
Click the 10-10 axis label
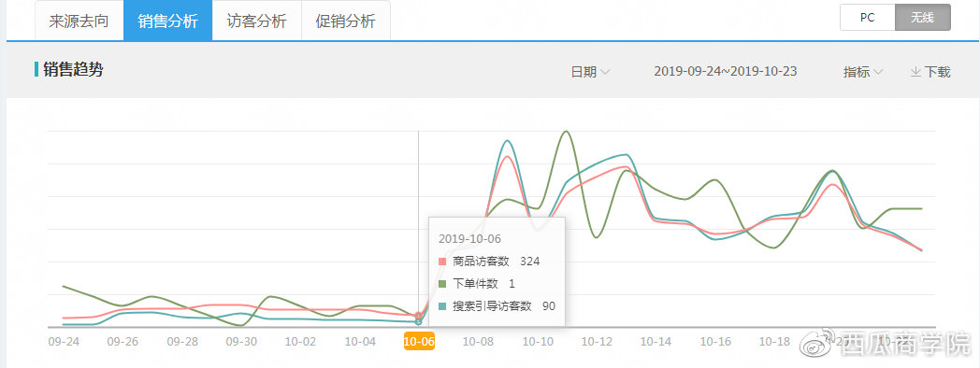(538, 342)
